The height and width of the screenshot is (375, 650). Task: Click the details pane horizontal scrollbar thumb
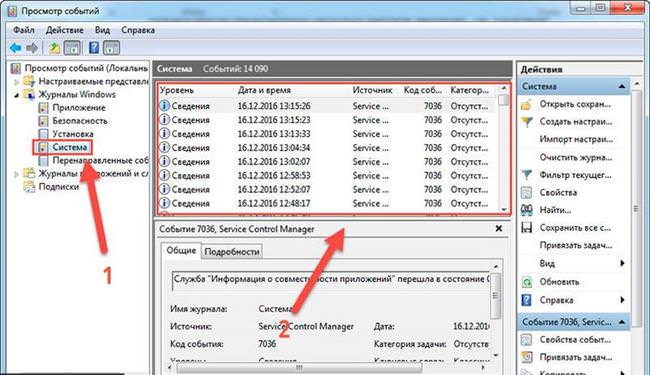(299, 368)
